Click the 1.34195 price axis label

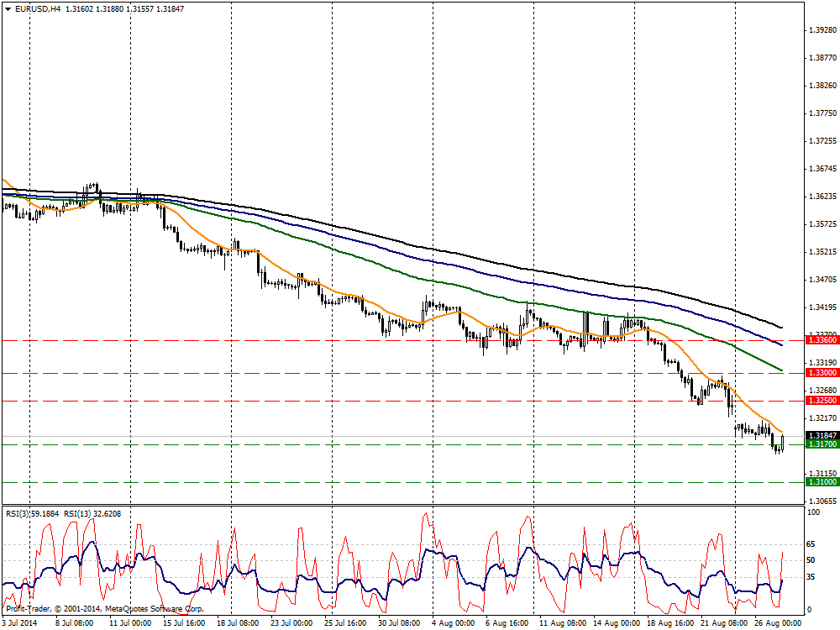tap(822, 307)
